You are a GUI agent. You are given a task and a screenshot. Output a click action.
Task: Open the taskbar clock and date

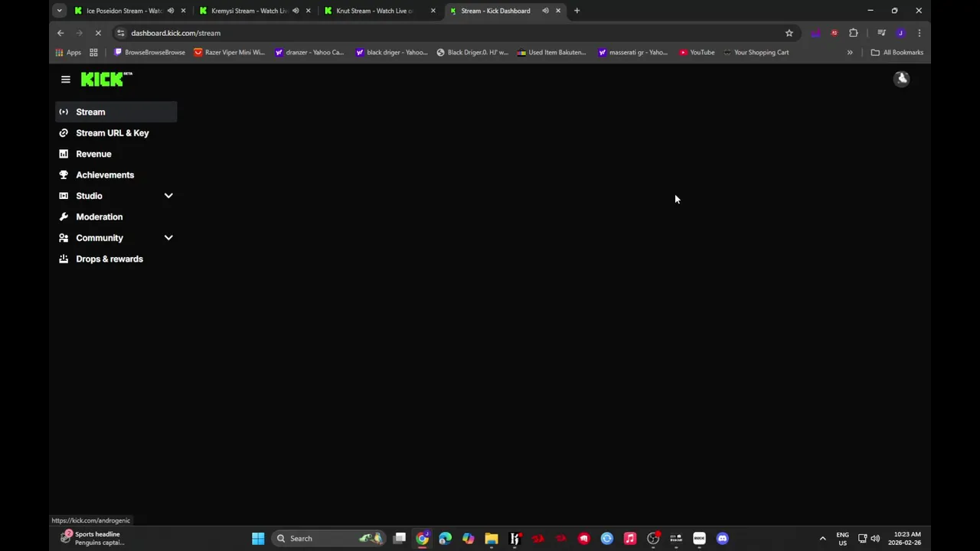click(906, 538)
